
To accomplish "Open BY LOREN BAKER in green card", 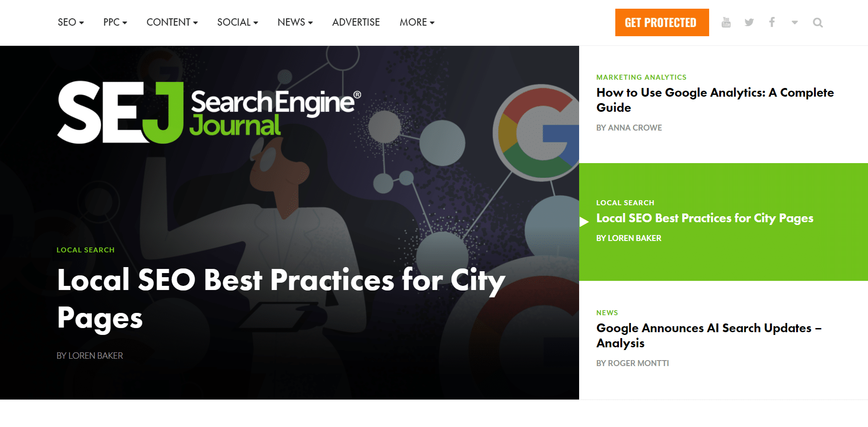I will (x=629, y=238).
